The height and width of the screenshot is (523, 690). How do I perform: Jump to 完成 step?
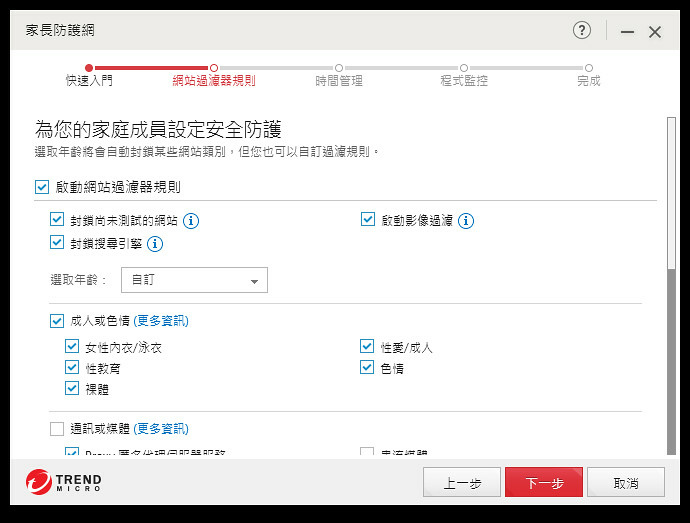[588, 76]
